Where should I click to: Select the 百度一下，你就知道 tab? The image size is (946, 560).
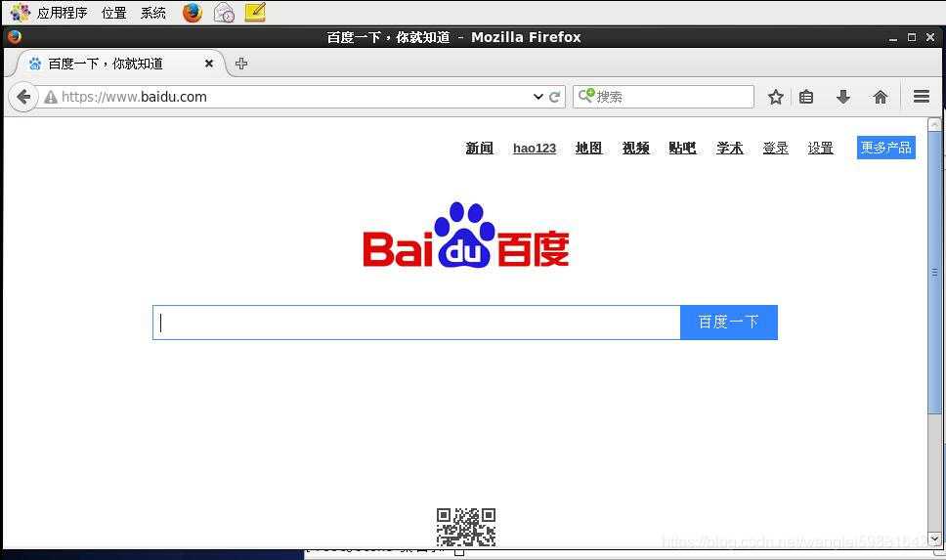(x=116, y=64)
